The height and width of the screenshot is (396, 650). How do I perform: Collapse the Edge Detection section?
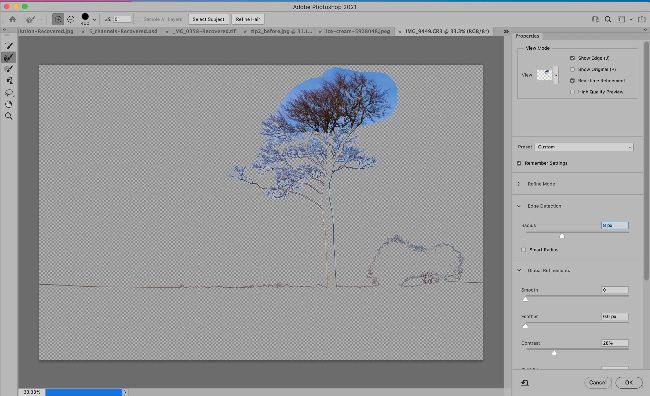[519, 206]
